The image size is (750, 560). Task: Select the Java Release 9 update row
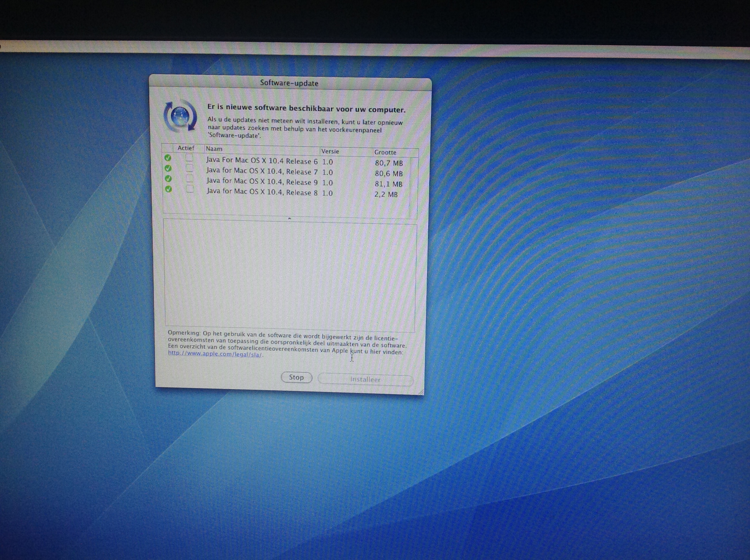tap(262, 182)
